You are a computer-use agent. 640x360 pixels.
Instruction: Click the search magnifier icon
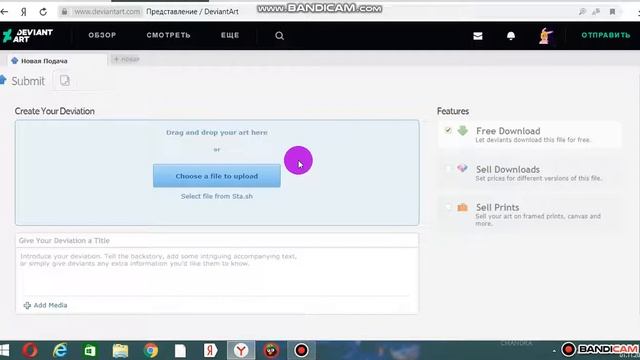(279, 36)
